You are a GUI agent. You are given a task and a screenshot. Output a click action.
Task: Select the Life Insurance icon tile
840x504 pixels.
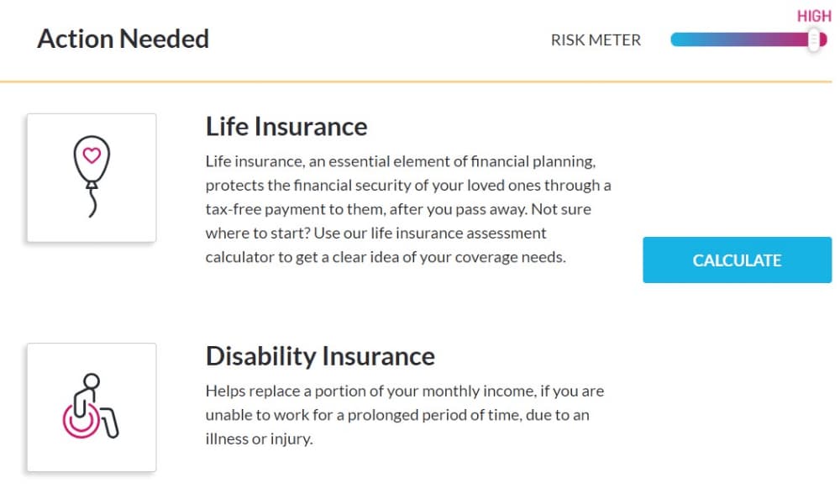click(90, 176)
